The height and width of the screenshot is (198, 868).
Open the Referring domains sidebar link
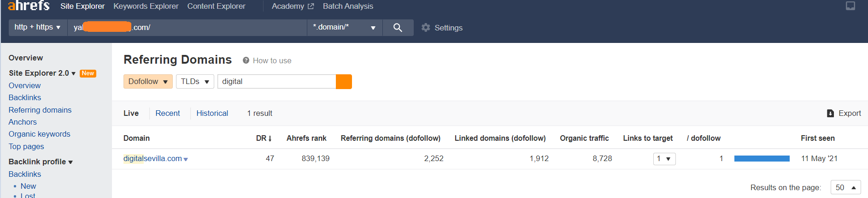tap(40, 110)
